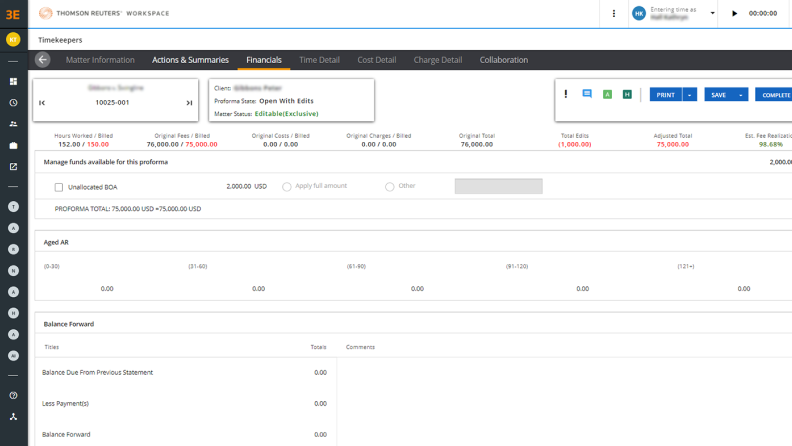Expand the Print dropdown arrow
Viewport: 792px width, 446px height.
click(x=690, y=95)
